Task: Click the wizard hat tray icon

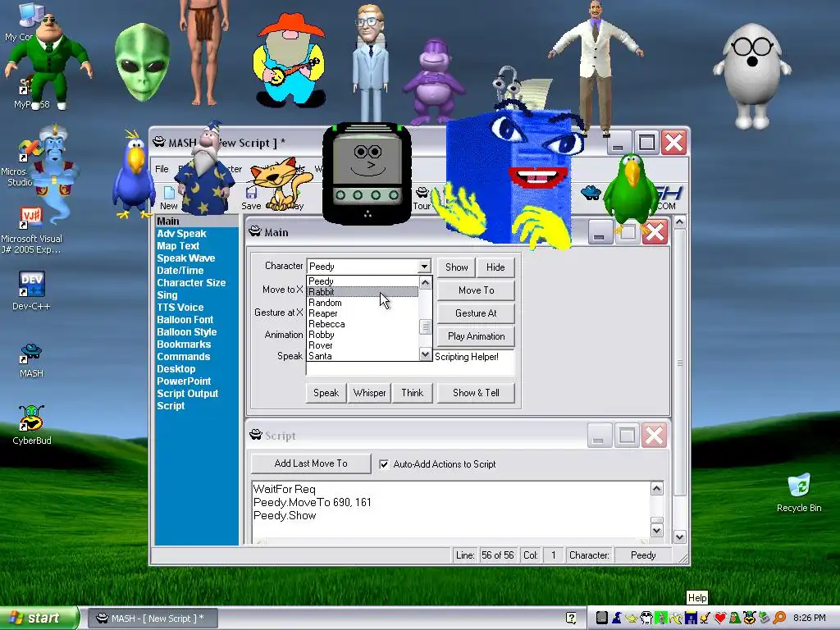Action: click(x=617, y=618)
